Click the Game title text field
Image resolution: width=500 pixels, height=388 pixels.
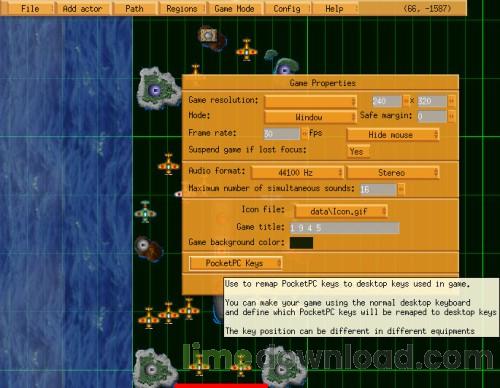click(x=345, y=228)
